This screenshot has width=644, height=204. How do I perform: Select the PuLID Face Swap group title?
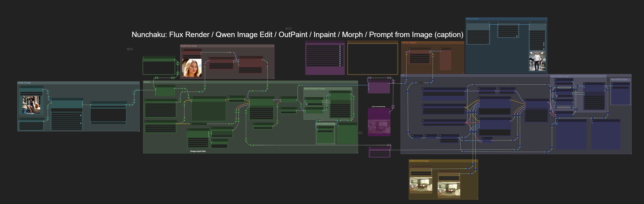[188, 46]
